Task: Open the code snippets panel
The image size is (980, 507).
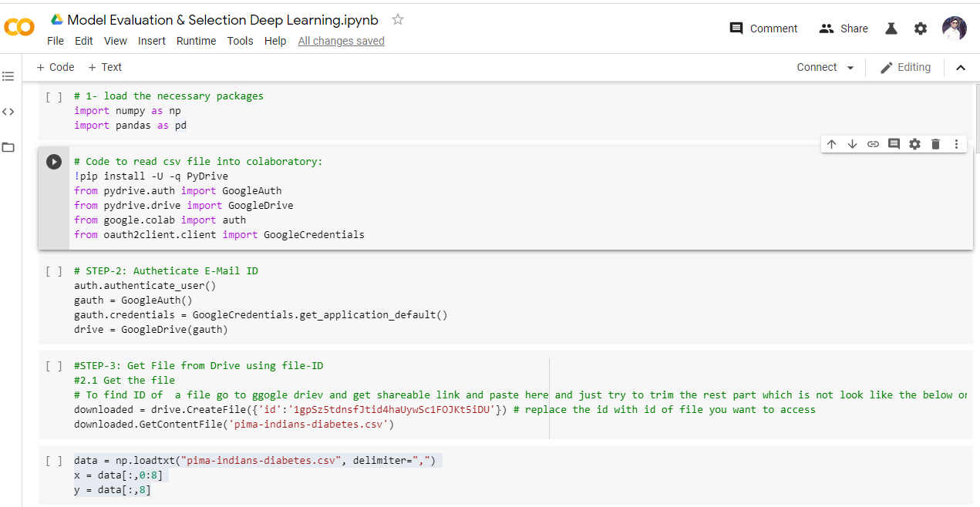Action: (x=8, y=111)
